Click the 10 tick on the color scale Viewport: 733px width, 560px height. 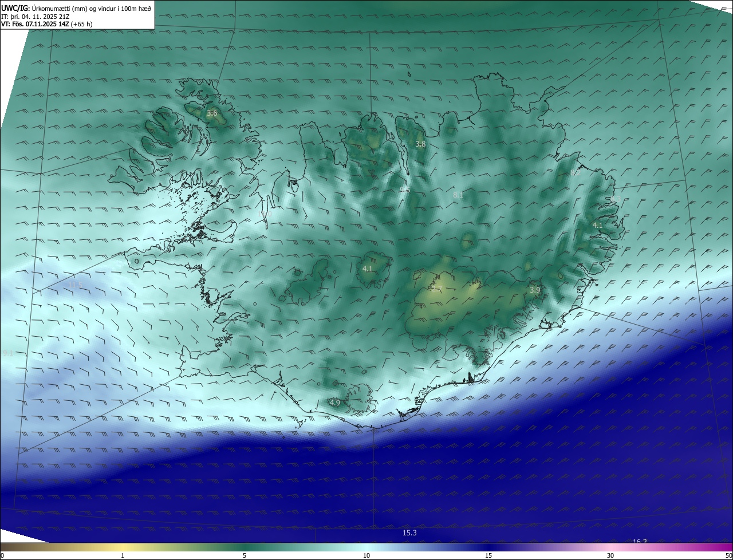click(366, 555)
